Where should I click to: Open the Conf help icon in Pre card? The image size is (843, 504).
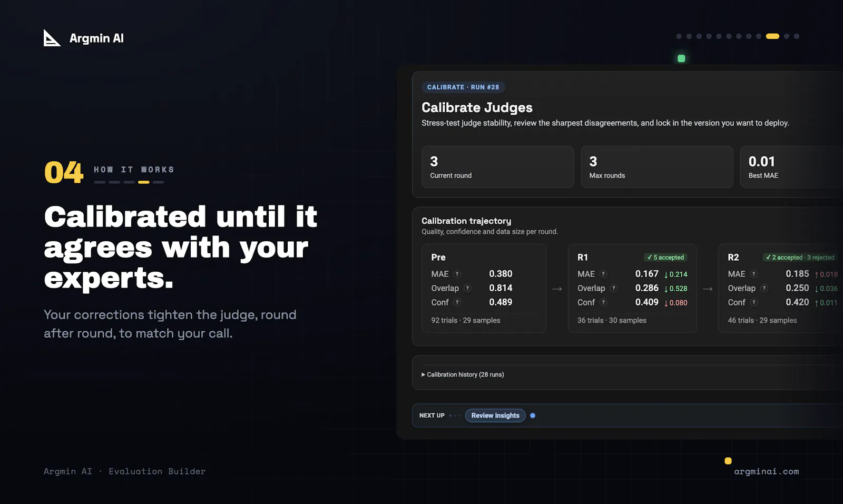(x=457, y=302)
